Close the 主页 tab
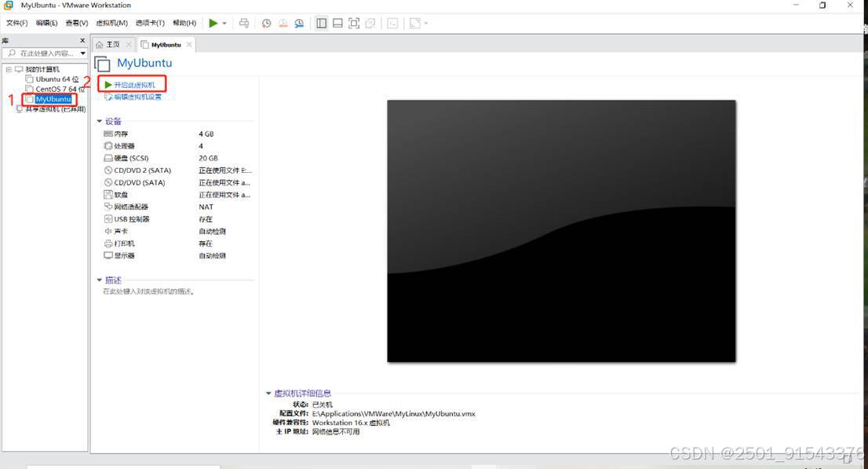This screenshot has width=868, height=469. tap(129, 44)
